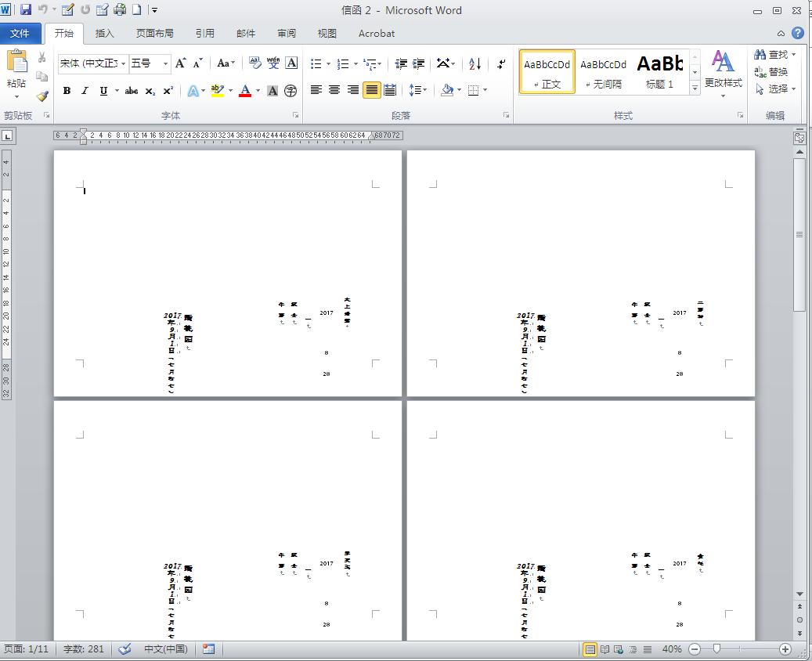Show paragraph marks with the pilcrow icon
This screenshot has height=661, width=812.
pyautogui.click(x=501, y=64)
